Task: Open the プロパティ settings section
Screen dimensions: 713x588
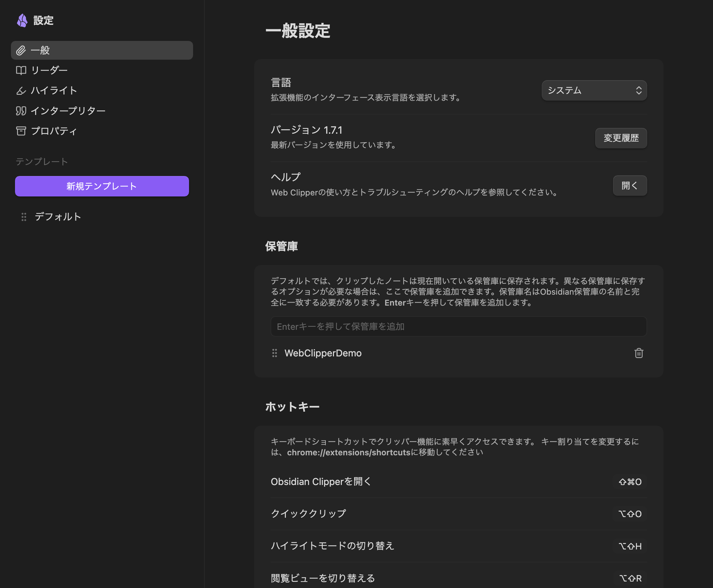Action: (x=102, y=131)
